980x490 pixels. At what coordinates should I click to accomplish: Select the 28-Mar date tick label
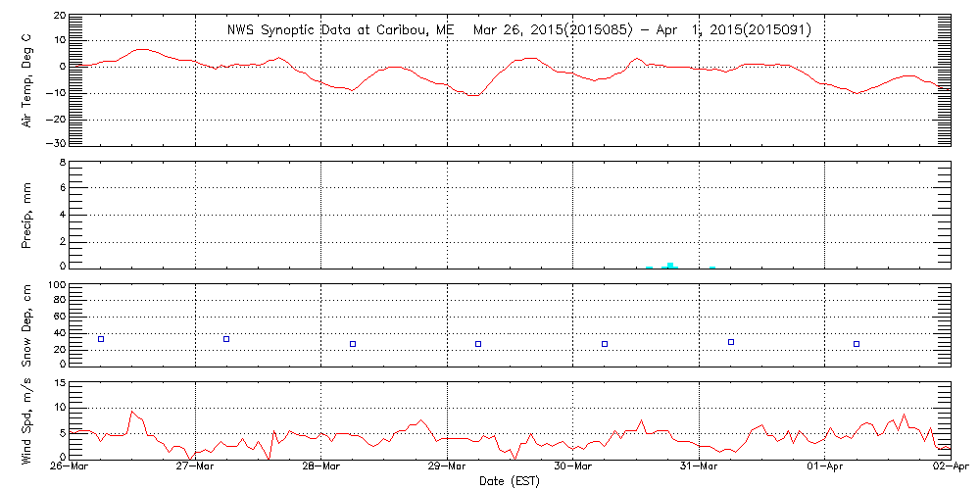coord(321,467)
